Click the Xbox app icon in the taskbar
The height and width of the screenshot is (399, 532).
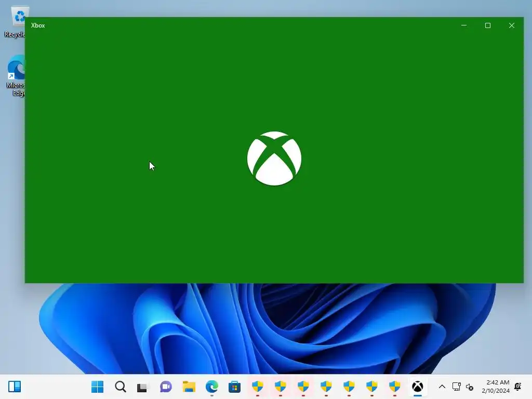pos(418,387)
